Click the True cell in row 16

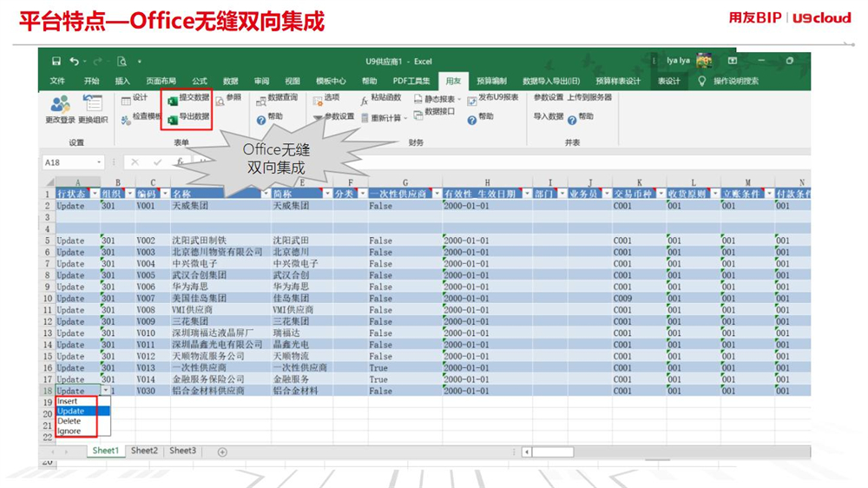[404, 368]
